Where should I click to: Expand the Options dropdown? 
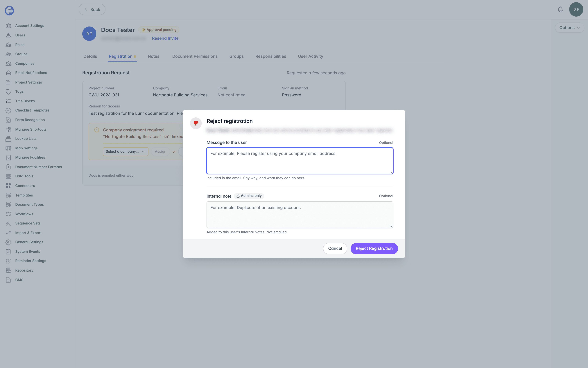click(x=569, y=28)
